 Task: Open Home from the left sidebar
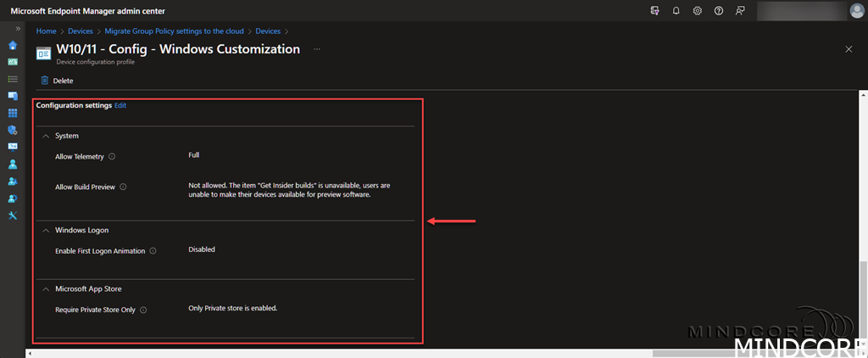pos(13,45)
